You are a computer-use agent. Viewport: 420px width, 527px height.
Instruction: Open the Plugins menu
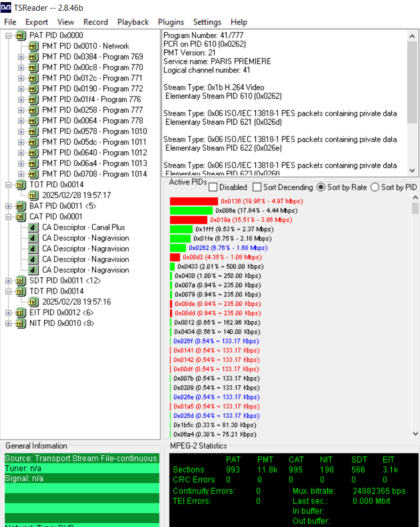pos(171,22)
